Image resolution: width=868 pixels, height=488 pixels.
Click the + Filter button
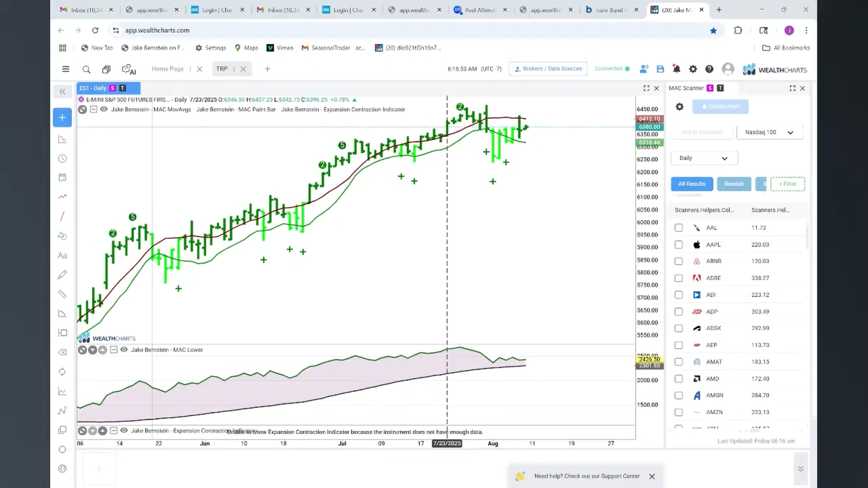788,184
